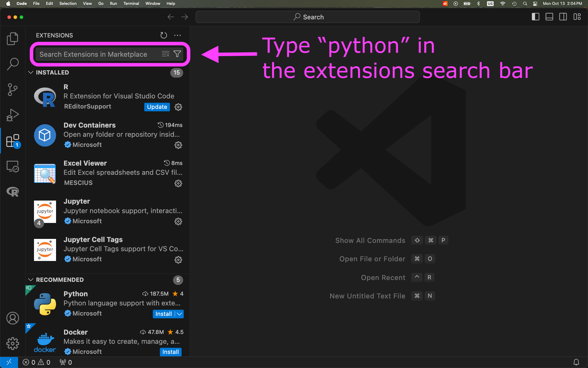Viewport: 588px width, 368px height.
Task: Open the R view in activity bar
Action: coord(13,192)
